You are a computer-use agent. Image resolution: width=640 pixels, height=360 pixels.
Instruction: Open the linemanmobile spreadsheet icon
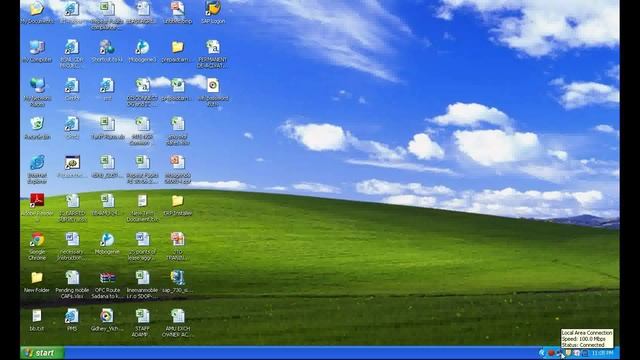click(142, 278)
